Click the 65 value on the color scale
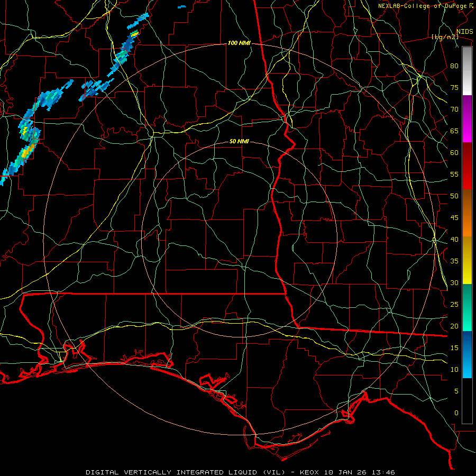 click(454, 131)
